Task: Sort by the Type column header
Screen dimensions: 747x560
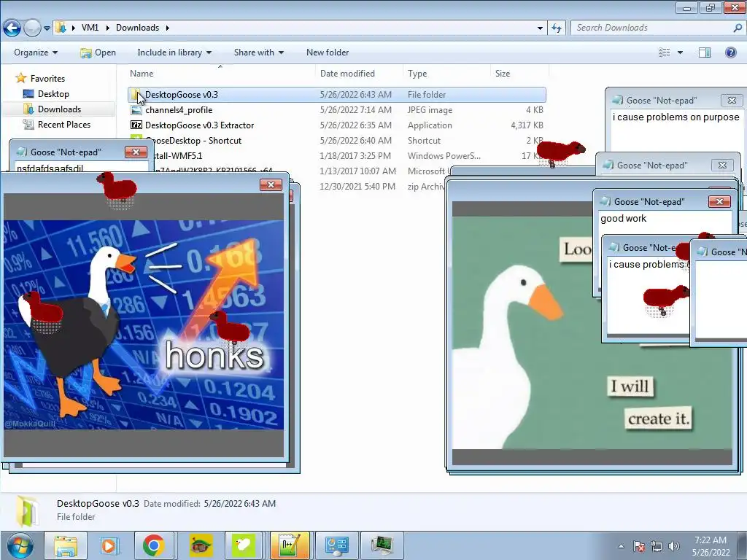Action: pos(417,74)
